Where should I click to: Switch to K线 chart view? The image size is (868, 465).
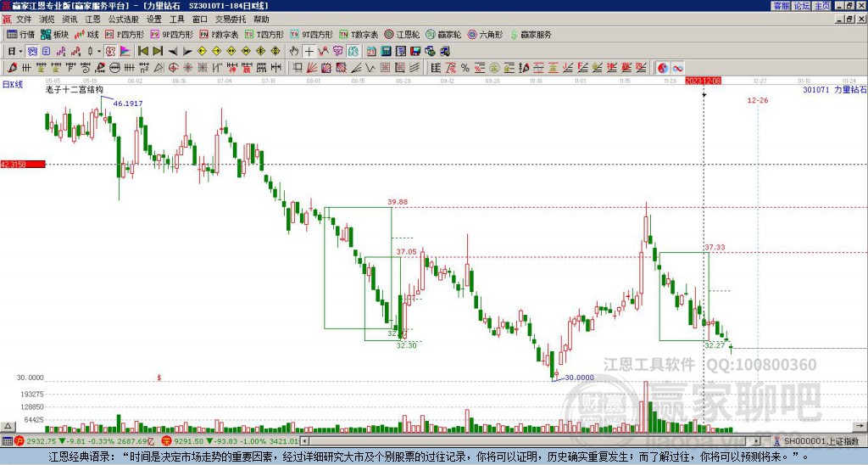click(86, 34)
